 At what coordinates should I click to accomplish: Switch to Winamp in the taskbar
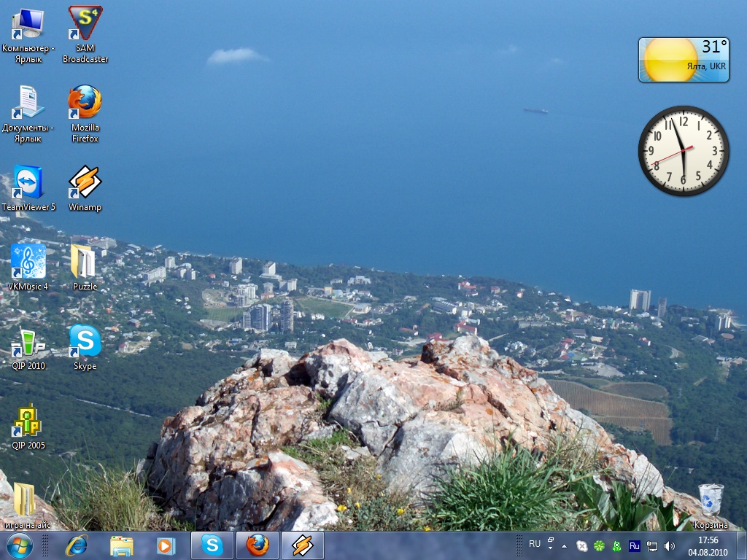pyautogui.click(x=302, y=545)
